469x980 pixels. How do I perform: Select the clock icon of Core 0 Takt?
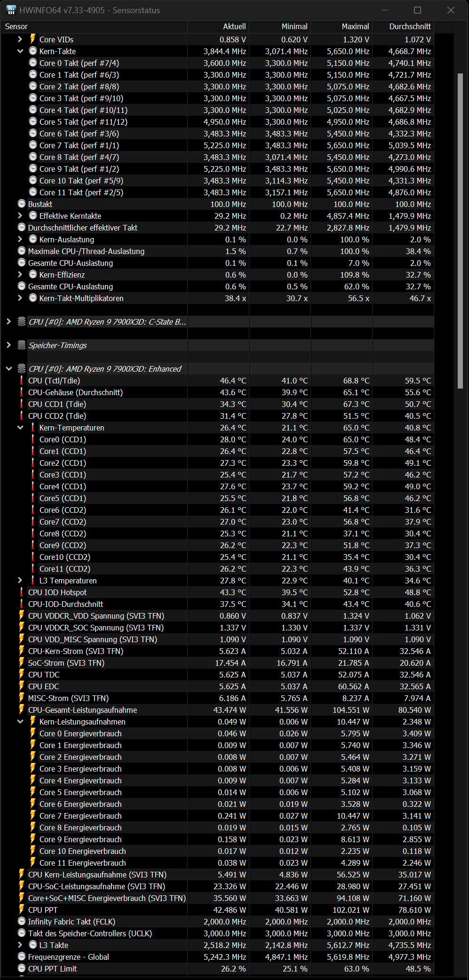point(33,63)
